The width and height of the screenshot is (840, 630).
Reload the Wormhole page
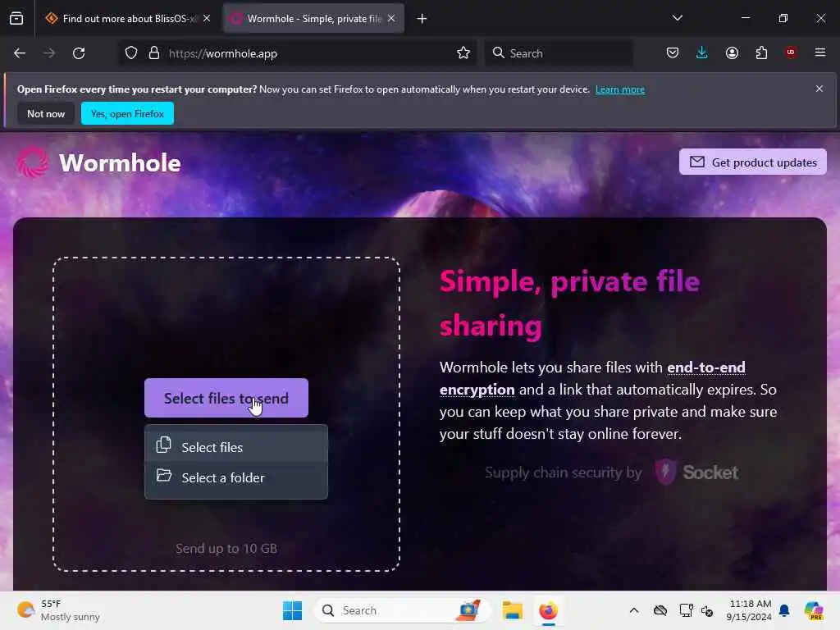coord(79,53)
